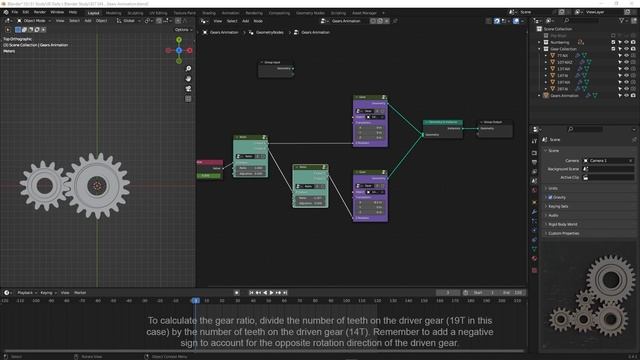Open the Modifiers wrench properties tab
Screen dimensions: 640x360
pos(534,212)
